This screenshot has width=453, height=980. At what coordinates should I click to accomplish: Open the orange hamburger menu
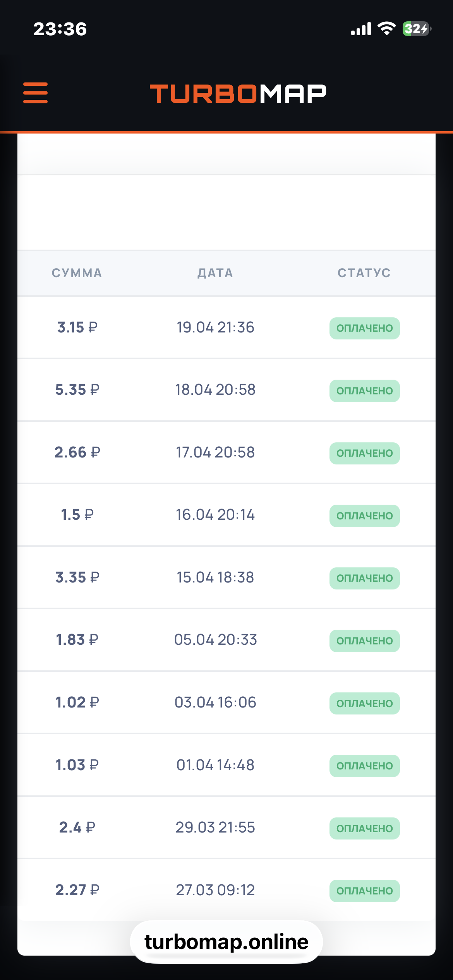(x=35, y=93)
